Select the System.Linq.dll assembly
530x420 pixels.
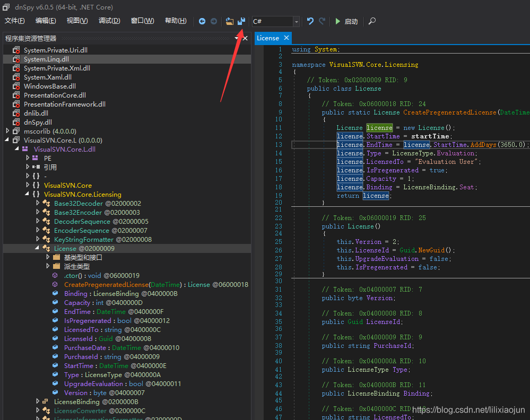click(46, 59)
